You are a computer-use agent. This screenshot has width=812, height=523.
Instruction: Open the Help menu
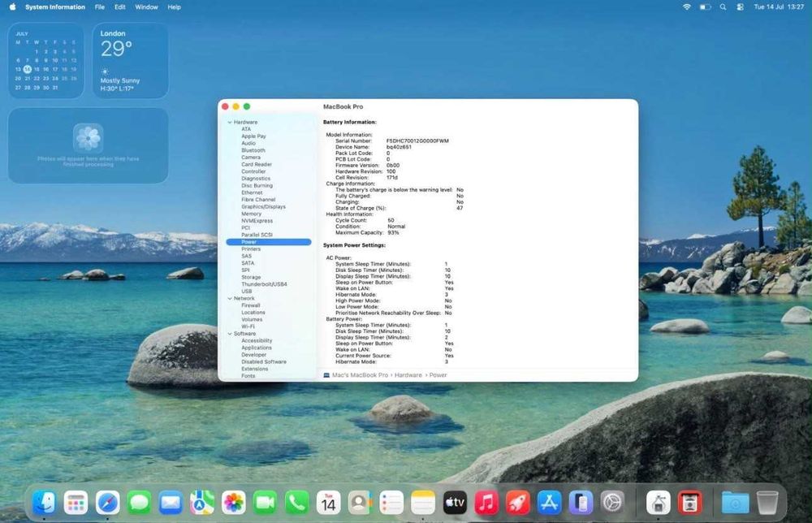pos(174,6)
